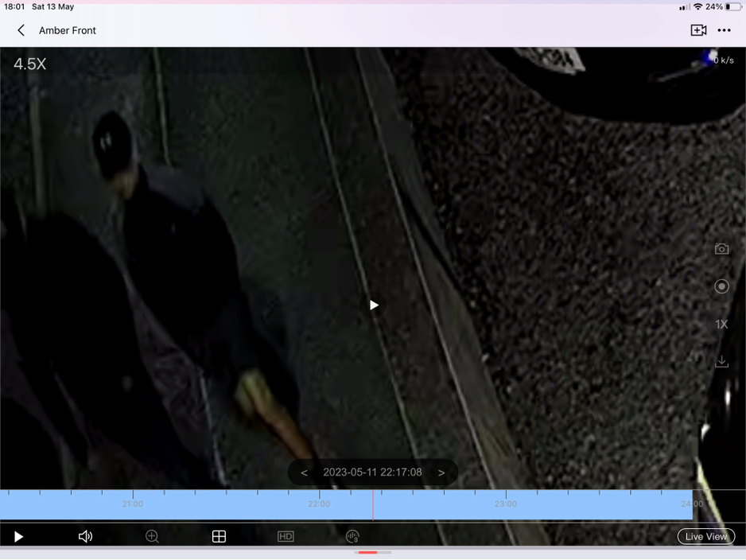Image resolution: width=746 pixels, height=560 pixels.
Task: Tap the battery 24% status indicator
Action: [723, 6]
